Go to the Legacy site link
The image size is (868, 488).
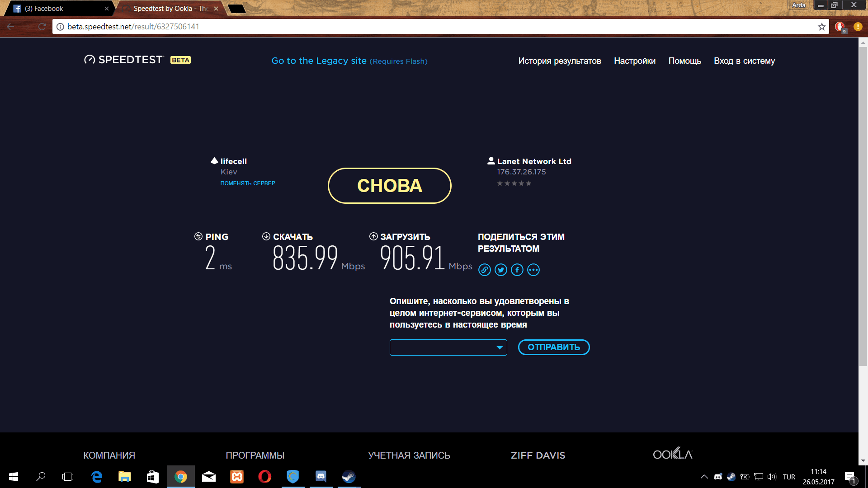click(x=349, y=61)
